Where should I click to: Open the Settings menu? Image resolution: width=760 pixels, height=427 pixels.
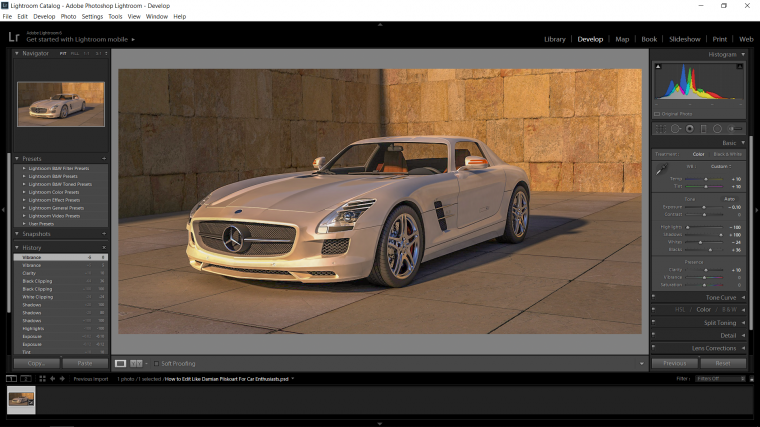pos(92,16)
